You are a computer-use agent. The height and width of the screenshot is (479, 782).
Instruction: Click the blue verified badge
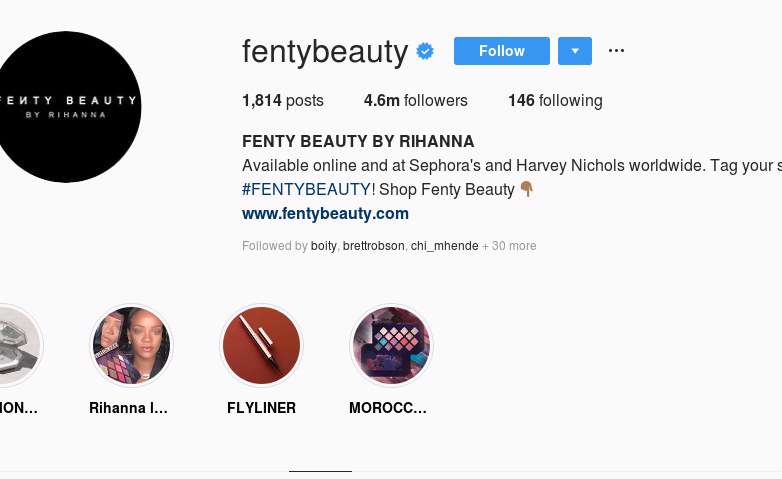point(425,51)
